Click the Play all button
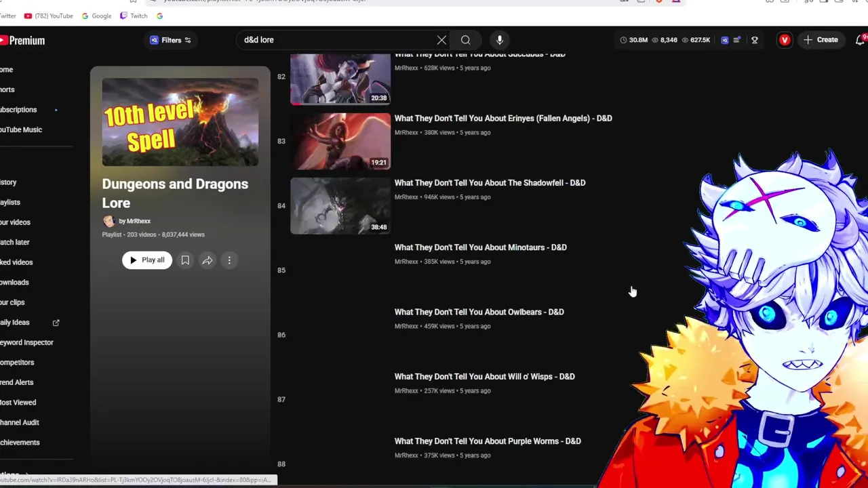This screenshot has height=488, width=868. (x=147, y=260)
